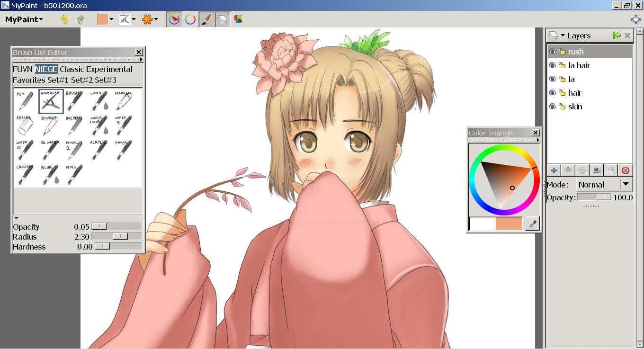Open the MyPaint main menu dropdown
Image resolution: width=644 pixels, height=349 pixels.
coord(24,19)
